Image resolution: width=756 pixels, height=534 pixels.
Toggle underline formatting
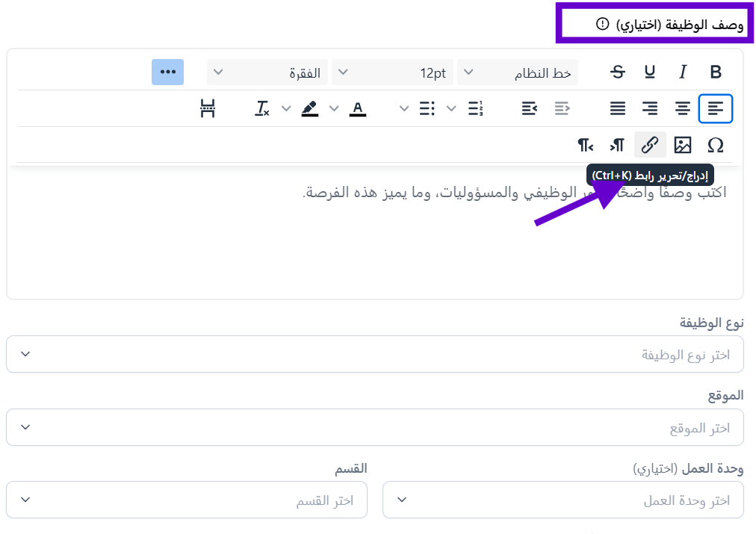click(650, 72)
